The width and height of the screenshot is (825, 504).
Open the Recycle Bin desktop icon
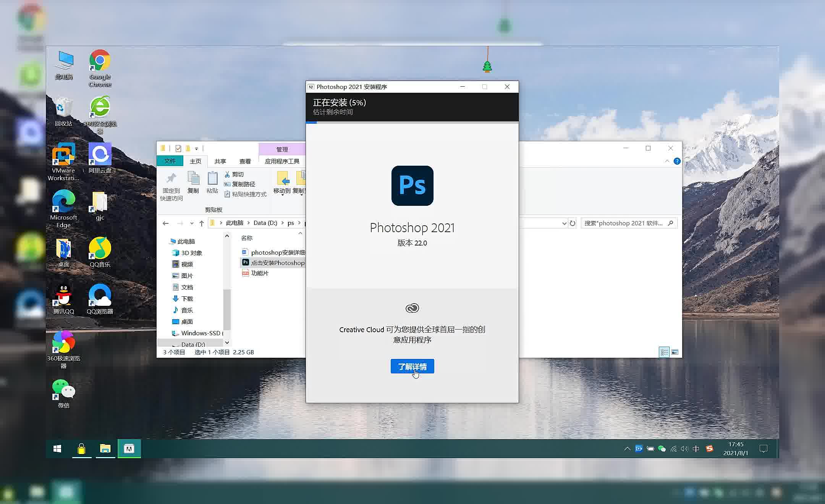(63, 111)
